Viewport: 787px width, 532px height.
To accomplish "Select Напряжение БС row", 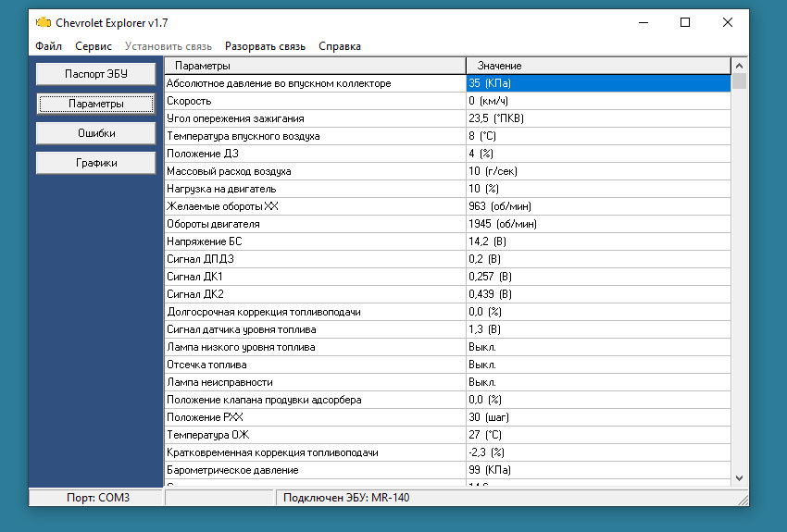I will click(x=448, y=241).
